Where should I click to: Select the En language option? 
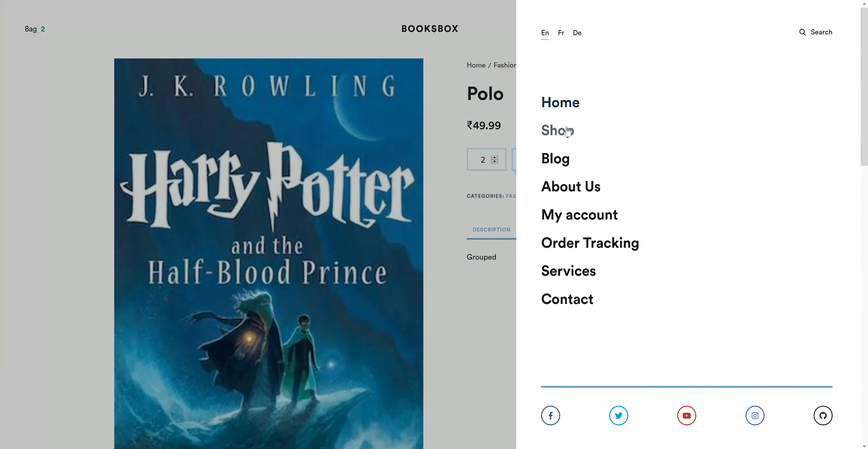coord(545,33)
